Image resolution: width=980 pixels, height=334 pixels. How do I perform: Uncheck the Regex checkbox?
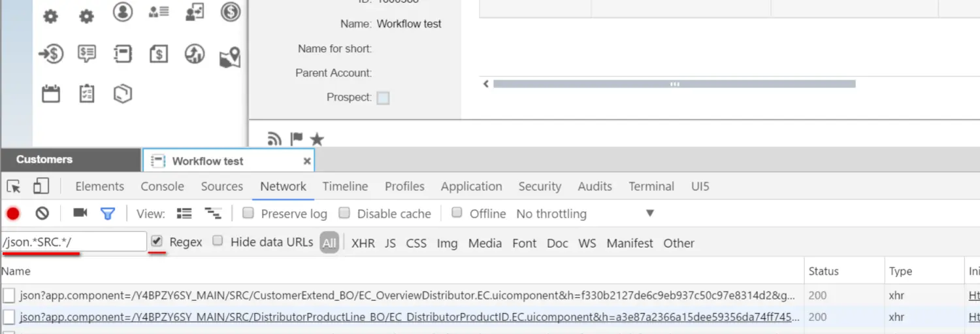tap(157, 241)
